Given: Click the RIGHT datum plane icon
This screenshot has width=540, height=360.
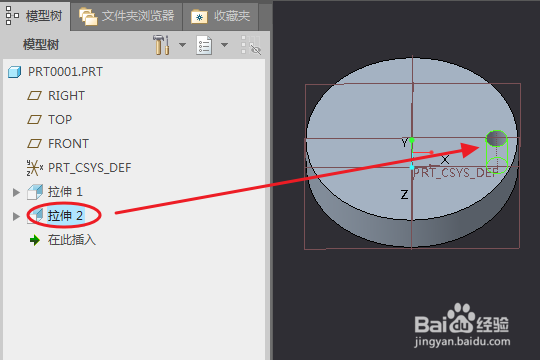Looking at the screenshot, I should point(34,96).
